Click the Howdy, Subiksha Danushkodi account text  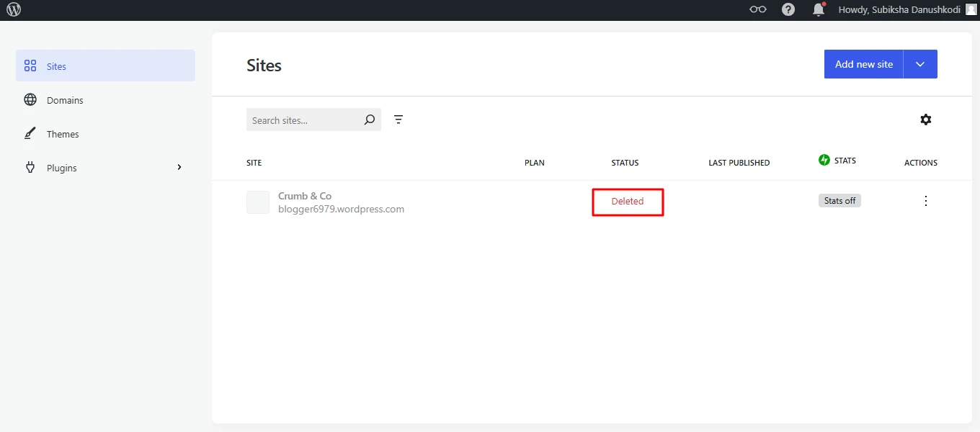tap(899, 10)
